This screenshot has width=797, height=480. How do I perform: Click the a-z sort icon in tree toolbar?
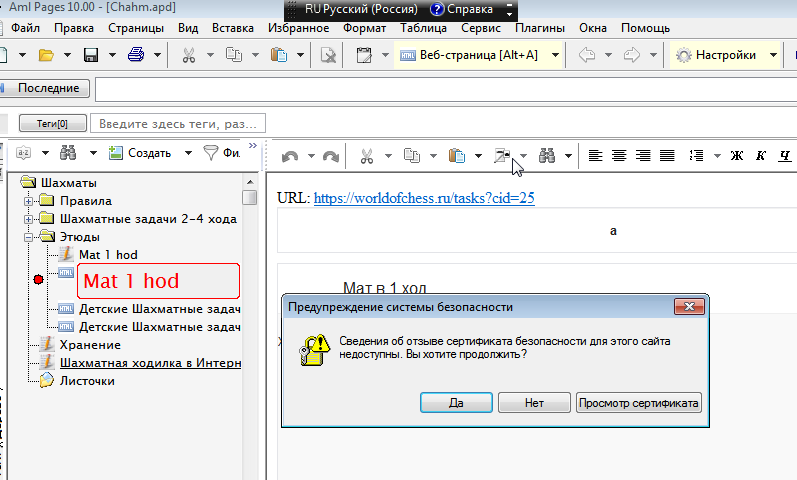tap(23, 153)
